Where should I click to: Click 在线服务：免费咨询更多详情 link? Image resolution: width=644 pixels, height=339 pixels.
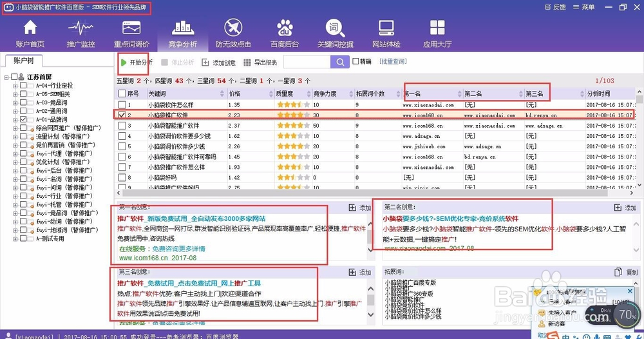(x=162, y=249)
